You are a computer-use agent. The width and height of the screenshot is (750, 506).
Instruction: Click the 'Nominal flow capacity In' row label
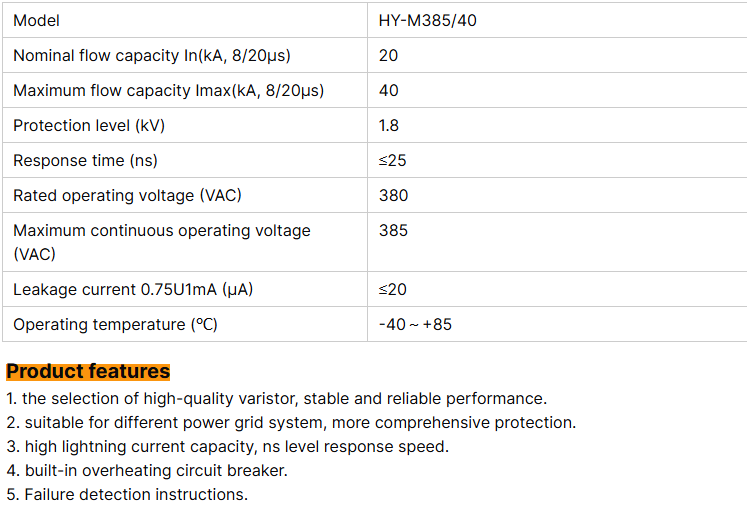[x=152, y=56]
